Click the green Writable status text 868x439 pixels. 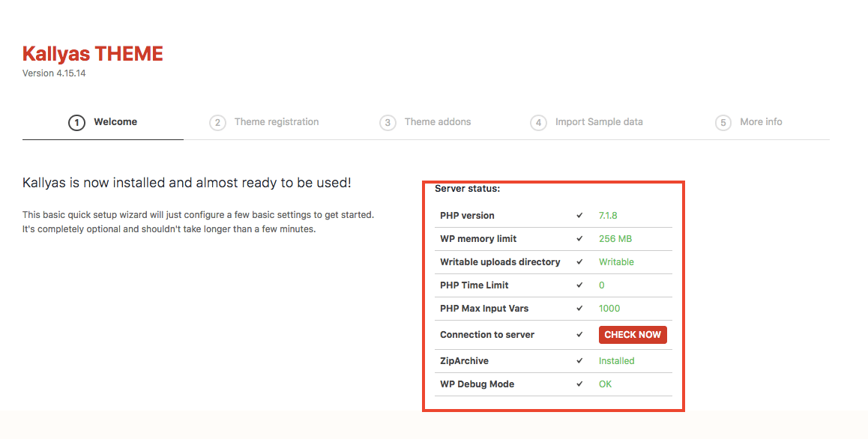[616, 262]
